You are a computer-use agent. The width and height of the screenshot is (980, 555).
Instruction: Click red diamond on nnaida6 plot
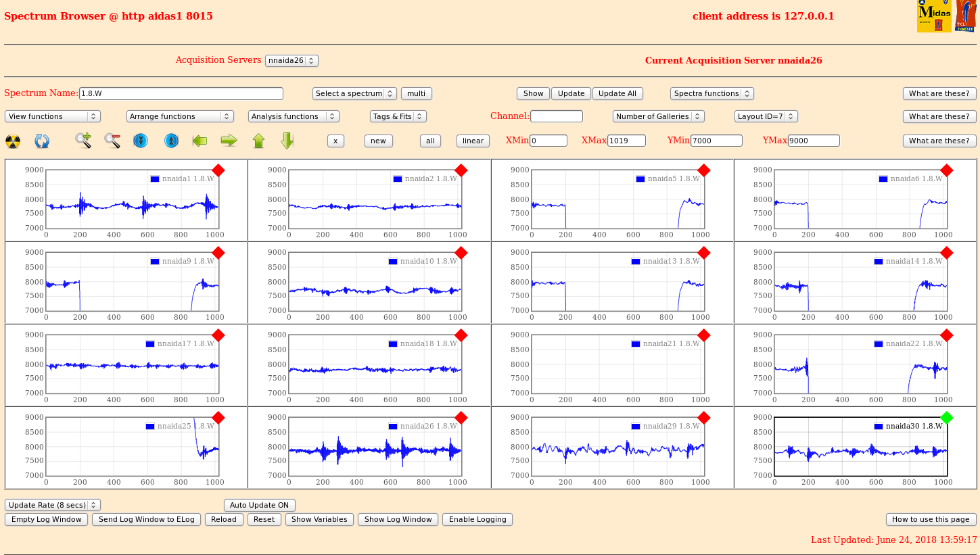[x=946, y=170]
